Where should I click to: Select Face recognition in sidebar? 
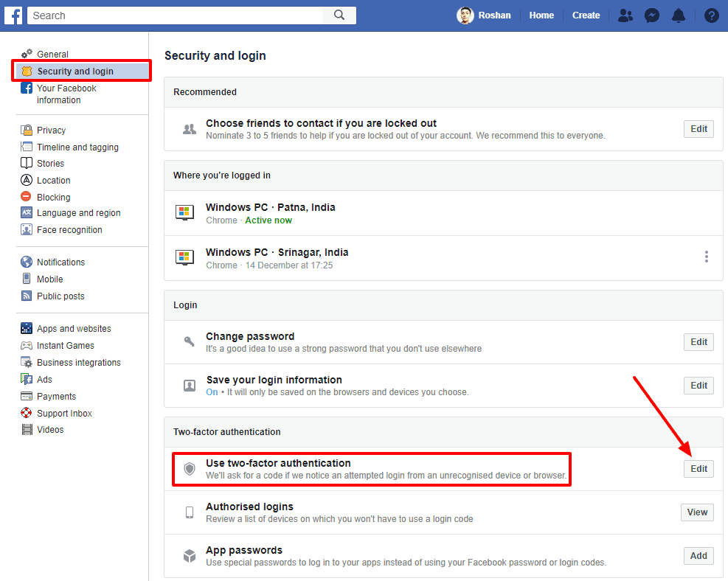[69, 230]
